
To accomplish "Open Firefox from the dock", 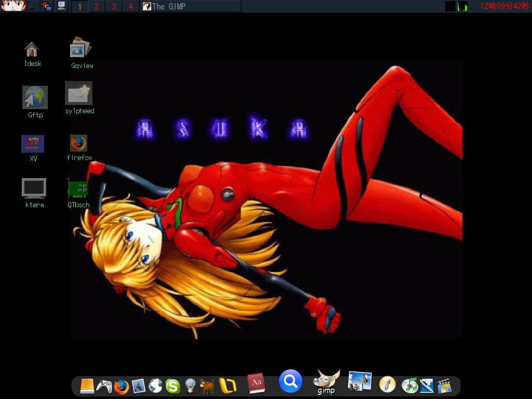I will pos(121,386).
